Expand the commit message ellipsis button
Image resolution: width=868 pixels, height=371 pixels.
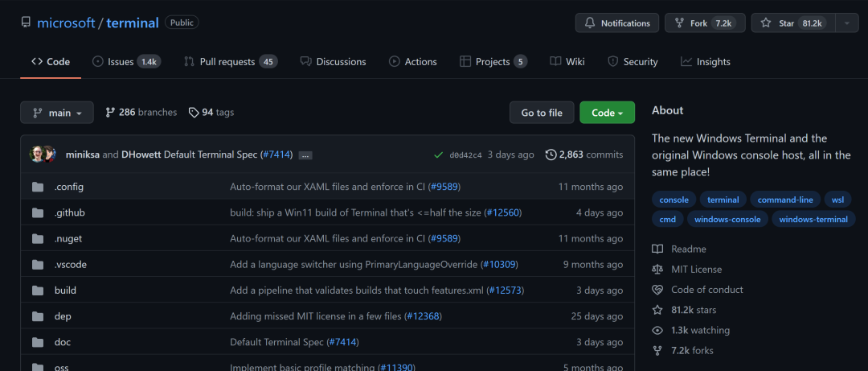(x=305, y=156)
